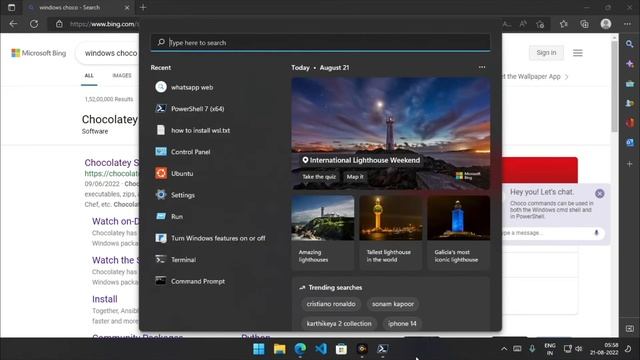Open Microsoft Edge from taskbar
Screen dimensions: 640x360
point(300,349)
